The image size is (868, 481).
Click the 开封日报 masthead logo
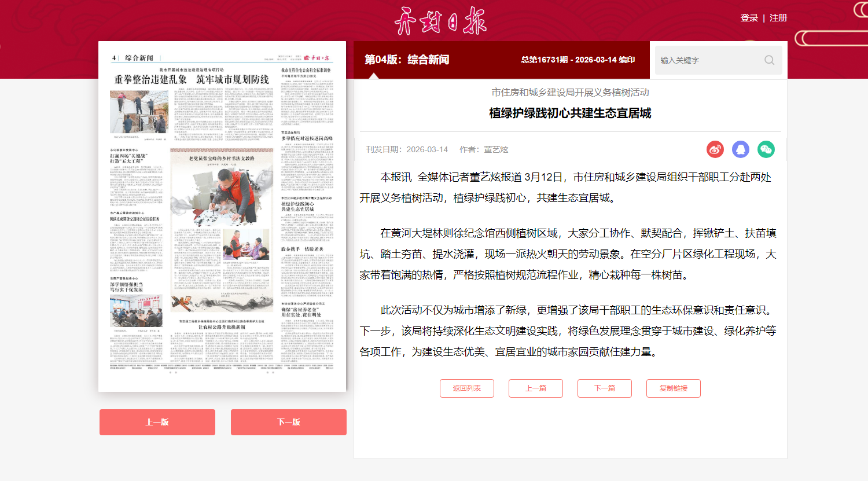440,21
